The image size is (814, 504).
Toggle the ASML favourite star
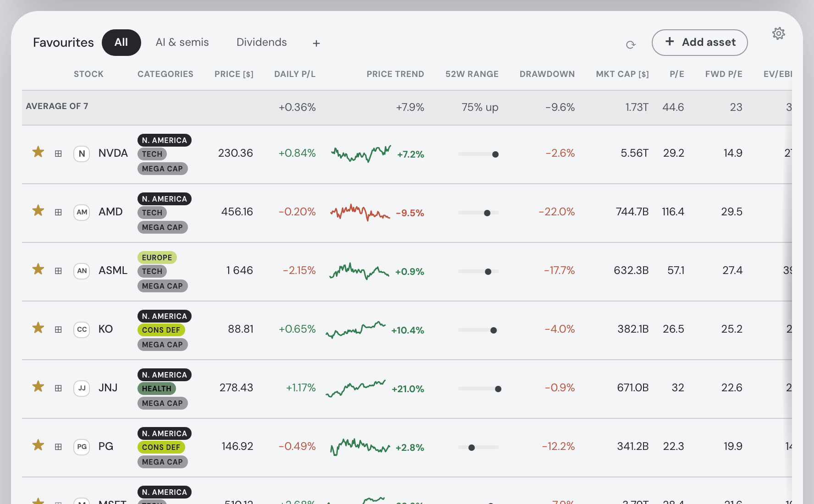pyautogui.click(x=38, y=269)
